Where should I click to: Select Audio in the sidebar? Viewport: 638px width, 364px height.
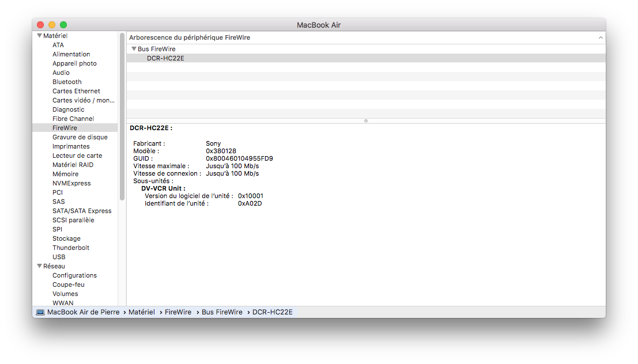click(61, 73)
